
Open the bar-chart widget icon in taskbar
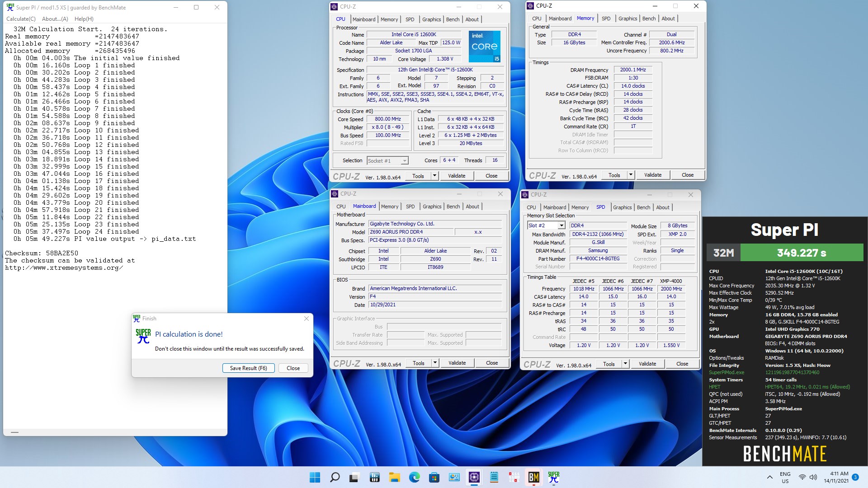click(374, 477)
